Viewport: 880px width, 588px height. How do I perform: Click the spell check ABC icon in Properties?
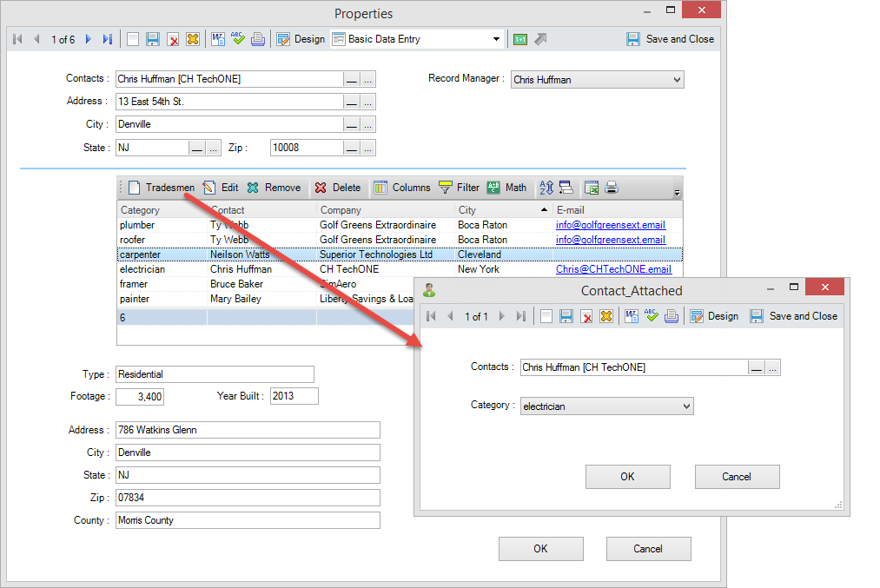pos(237,39)
